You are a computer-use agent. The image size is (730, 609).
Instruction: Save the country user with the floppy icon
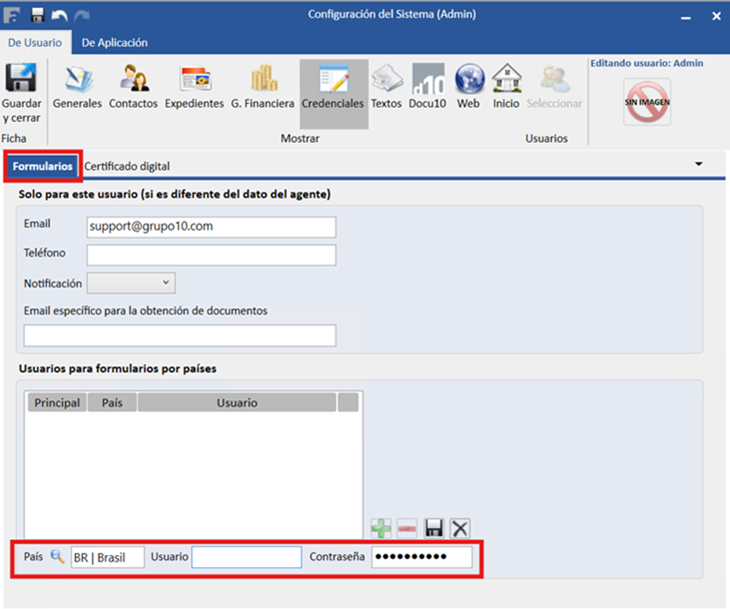[434, 528]
